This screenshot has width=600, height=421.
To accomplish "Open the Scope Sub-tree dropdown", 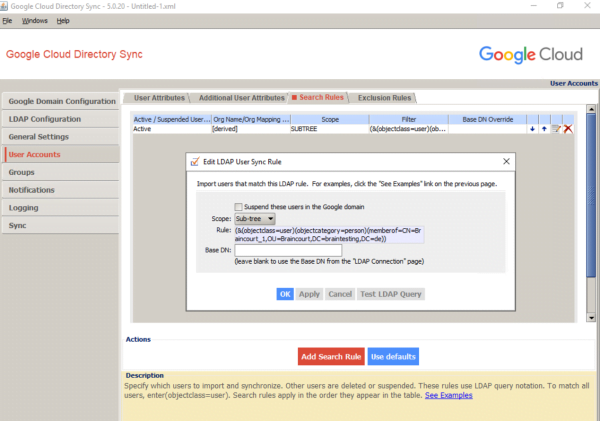I will click(255, 219).
